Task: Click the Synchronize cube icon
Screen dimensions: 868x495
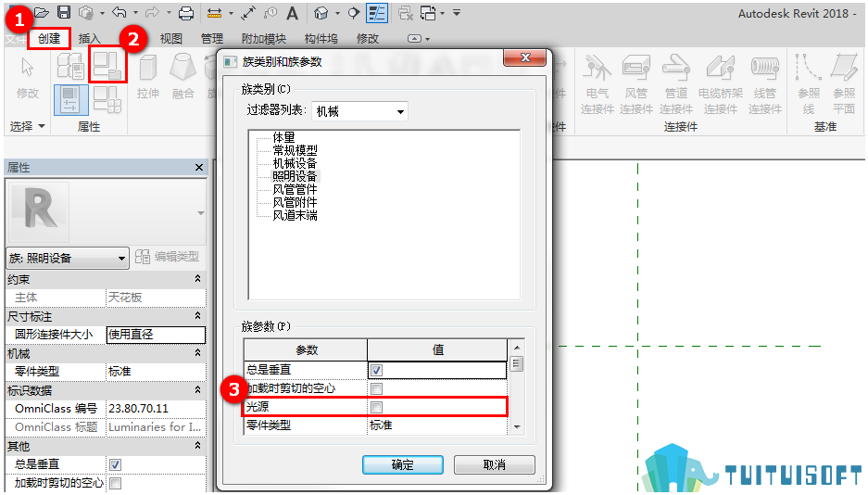Action: click(x=86, y=12)
